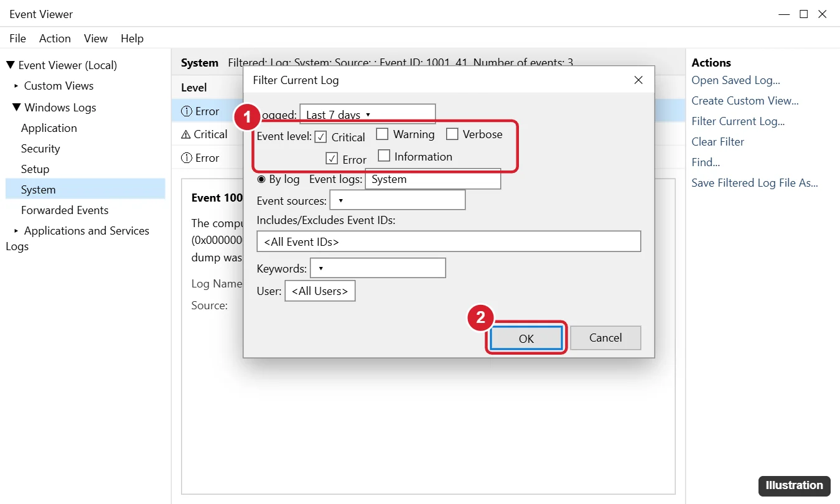Viewport: 840px width, 504px height.
Task: Enable the Information checkbox
Action: (384, 156)
